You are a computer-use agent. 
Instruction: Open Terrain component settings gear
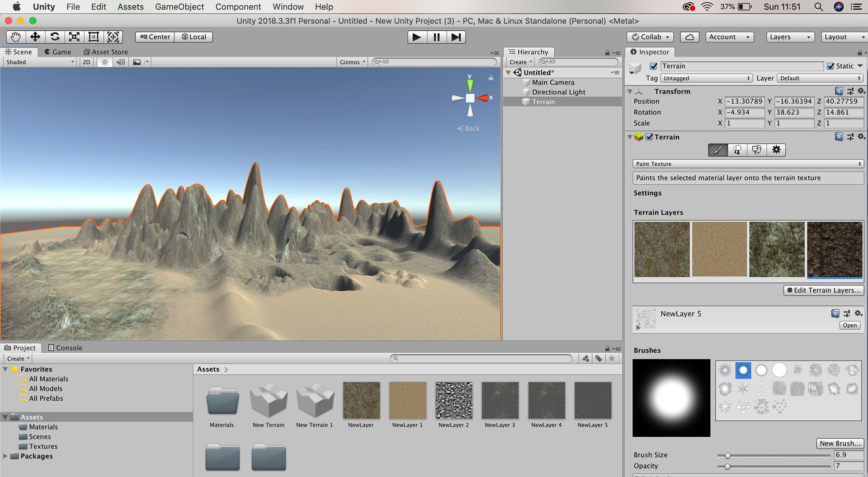click(861, 137)
